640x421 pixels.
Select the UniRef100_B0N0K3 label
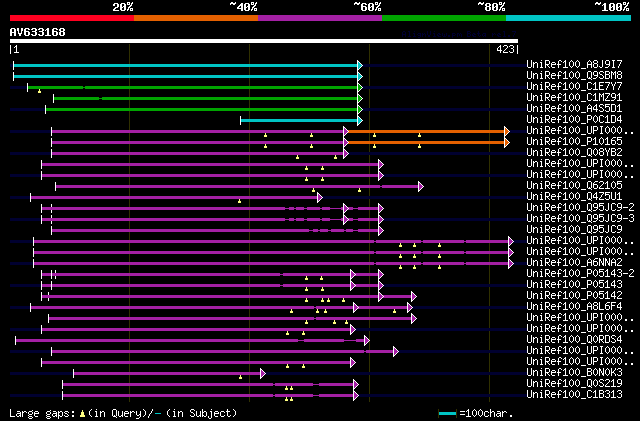pyautogui.click(x=574, y=372)
